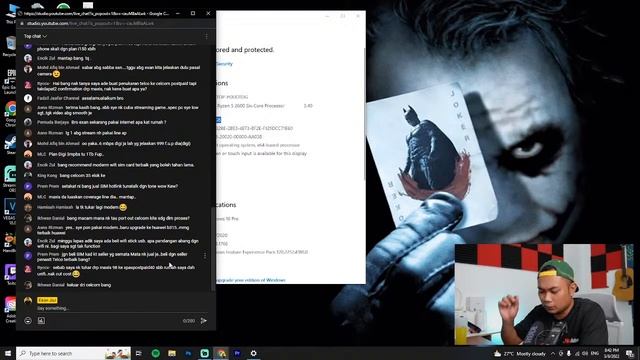Click 'Hamisah Hamisah' chat author name

[x=55, y=207]
